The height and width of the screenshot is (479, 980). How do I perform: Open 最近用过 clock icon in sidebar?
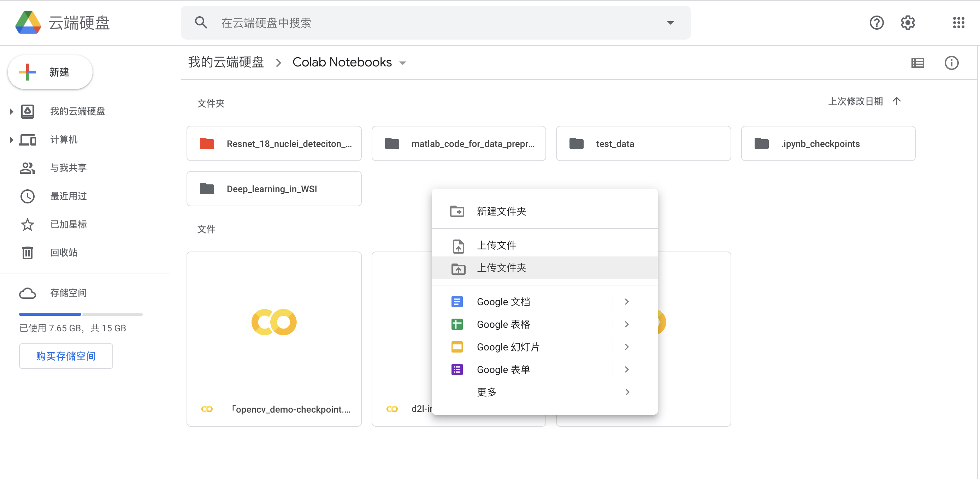pyautogui.click(x=28, y=196)
